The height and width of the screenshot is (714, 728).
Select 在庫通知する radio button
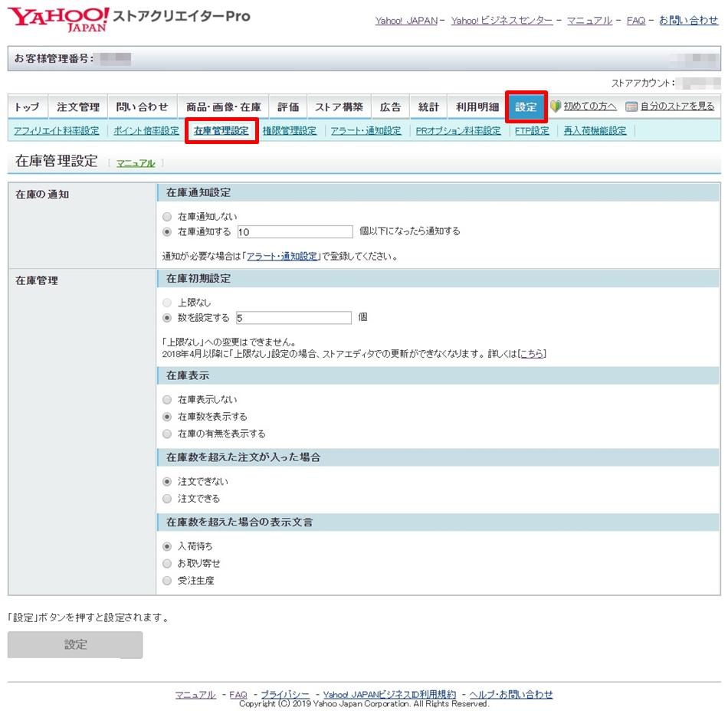click(x=167, y=231)
